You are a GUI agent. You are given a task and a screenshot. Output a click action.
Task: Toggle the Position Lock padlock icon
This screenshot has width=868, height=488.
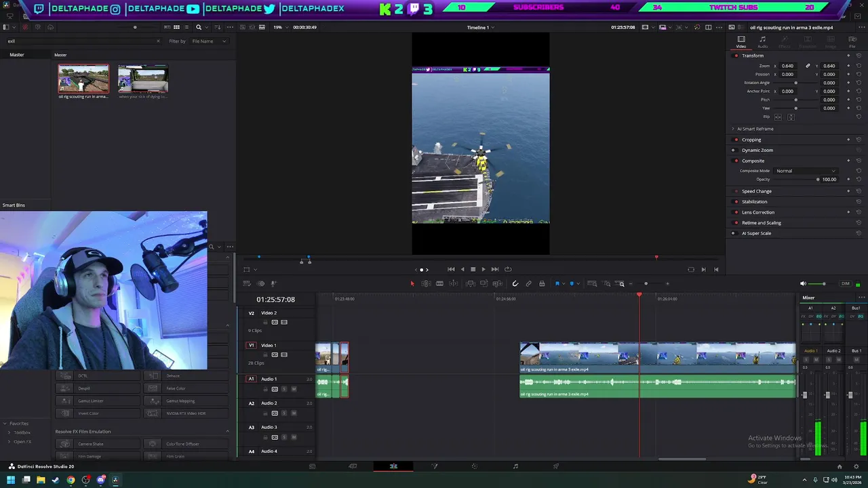click(542, 283)
